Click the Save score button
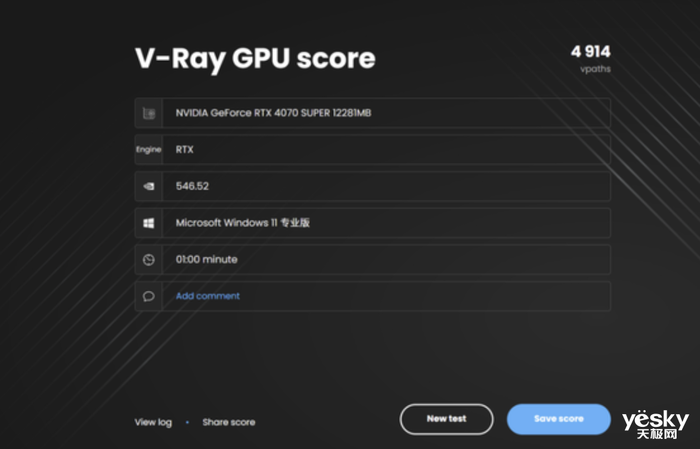This screenshot has height=449, width=700. pos(558,419)
